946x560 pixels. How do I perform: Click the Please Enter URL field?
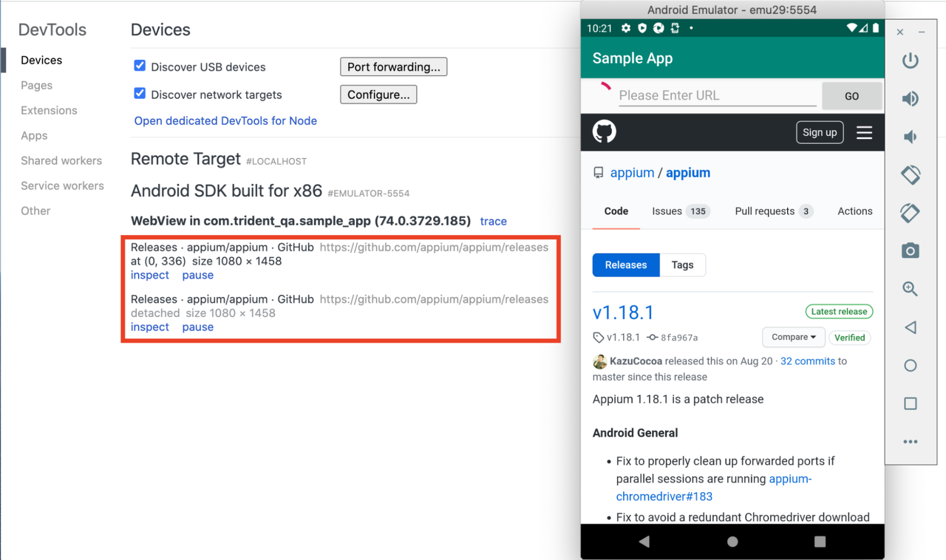[x=717, y=95]
